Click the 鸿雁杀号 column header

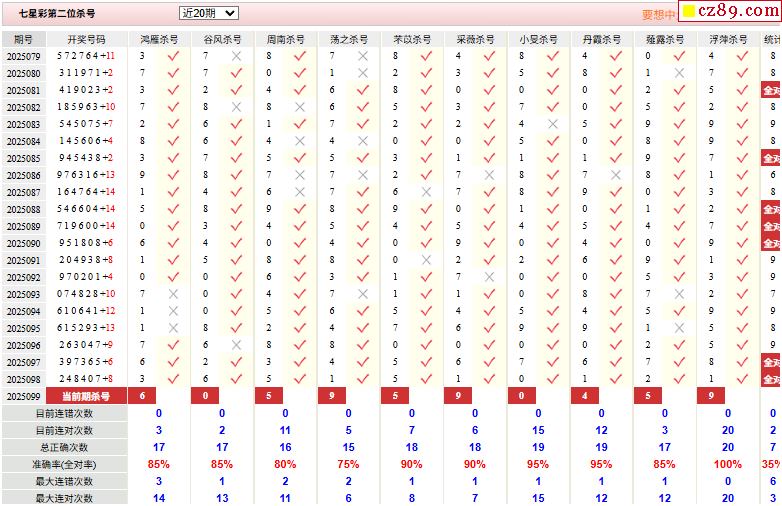click(x=159, y=39)
